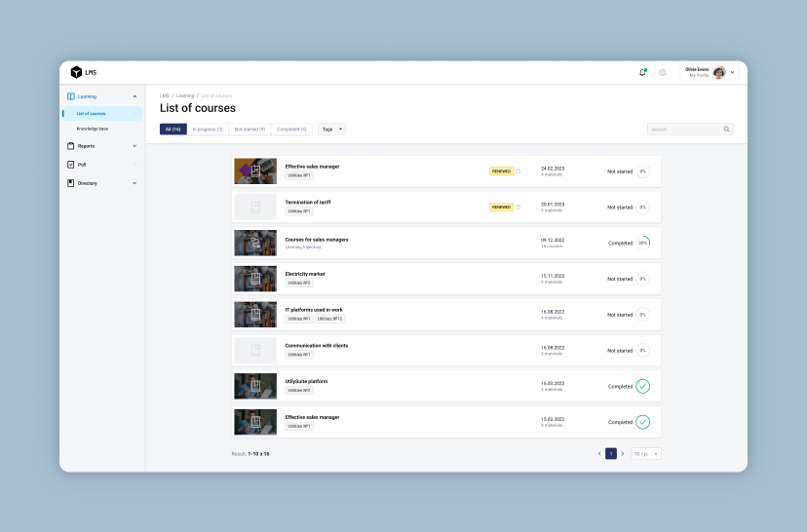Open settings via the gear icon
Viewport: 807px width, 532px height.
click(663, 72)
